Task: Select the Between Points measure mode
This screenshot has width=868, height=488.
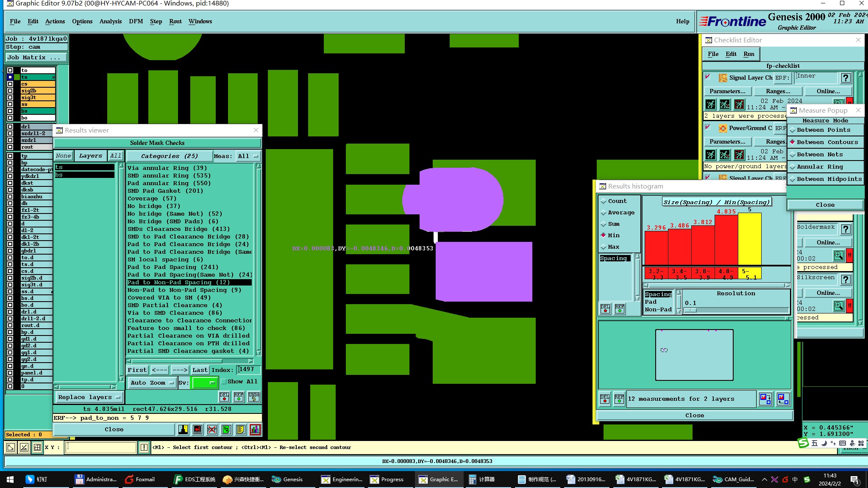Action: point(823,130)
